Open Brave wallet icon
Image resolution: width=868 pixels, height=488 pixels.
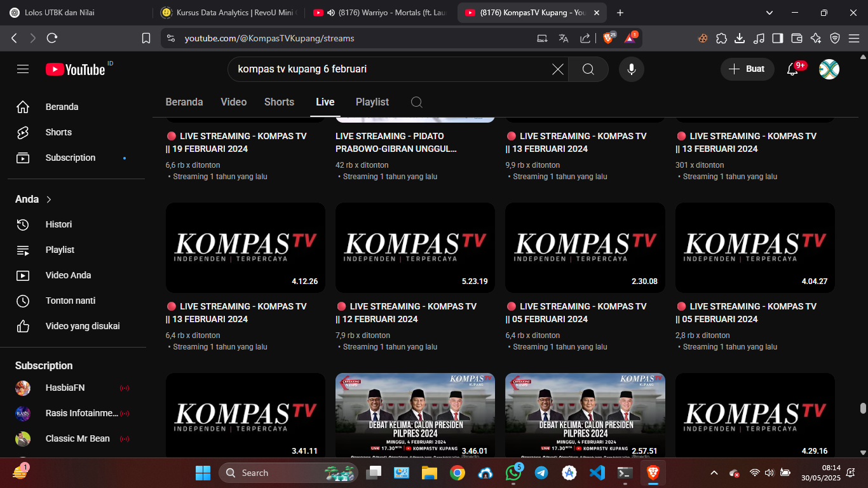point(797,38)
